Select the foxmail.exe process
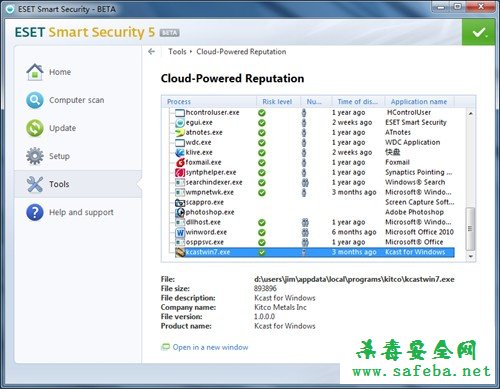Viewport: 500px width, 389px height. point(314,162)
